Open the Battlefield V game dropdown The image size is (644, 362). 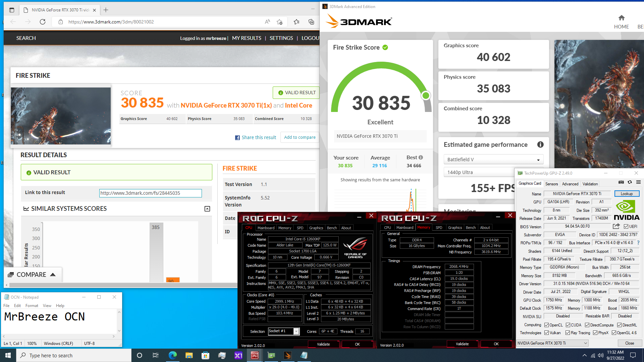493,160
